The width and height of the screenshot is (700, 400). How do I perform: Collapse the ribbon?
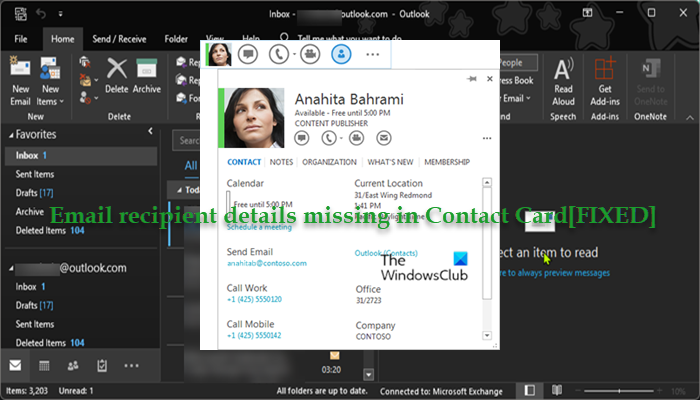690,118
